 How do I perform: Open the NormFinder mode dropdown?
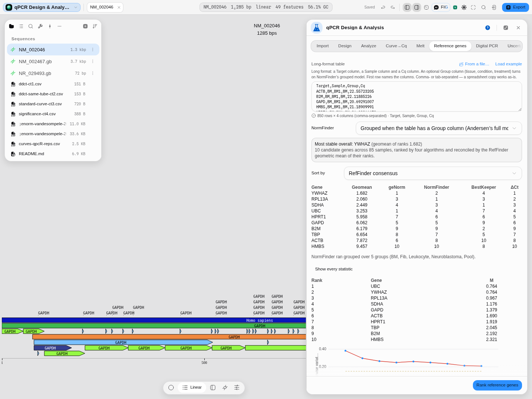pos(439,128)
